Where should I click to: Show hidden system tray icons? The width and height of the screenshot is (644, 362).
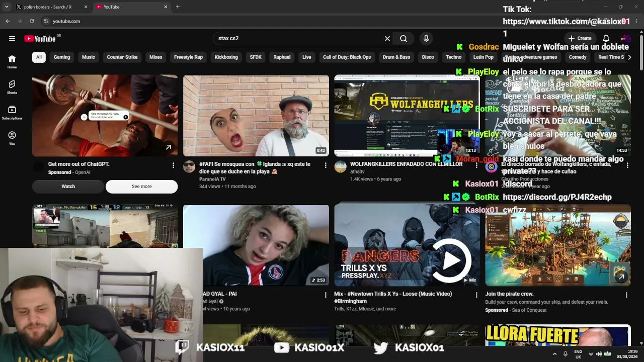pos(554,354)
